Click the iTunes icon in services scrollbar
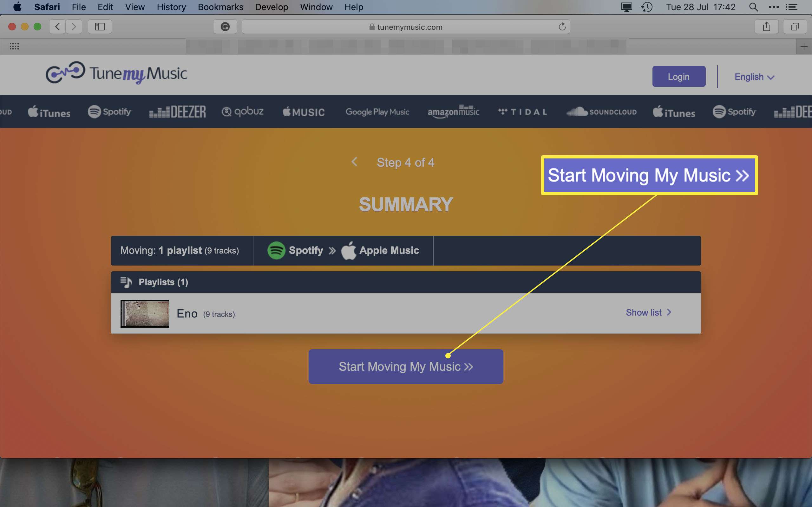812x507 pixels. pyautogui.click(x=48, y=112)
